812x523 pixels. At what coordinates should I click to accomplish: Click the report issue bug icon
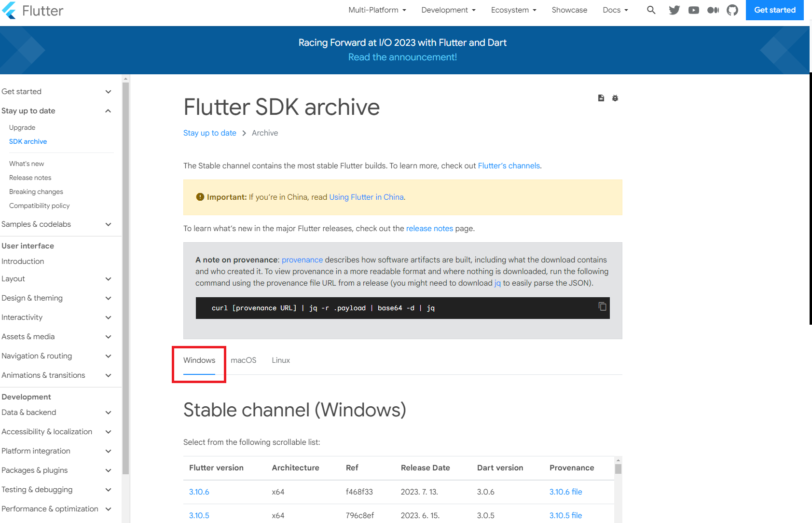pos(615,98)
